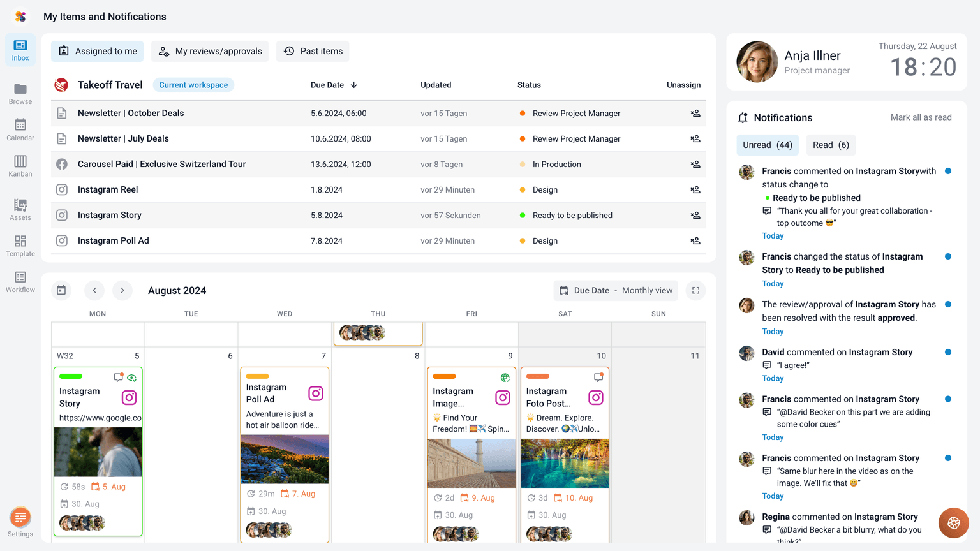This screenshot has width=980, height=551.
Task: Click comment icon on Instagram Foto Post card
Action: pyautogui.click(x=598, y=377)
